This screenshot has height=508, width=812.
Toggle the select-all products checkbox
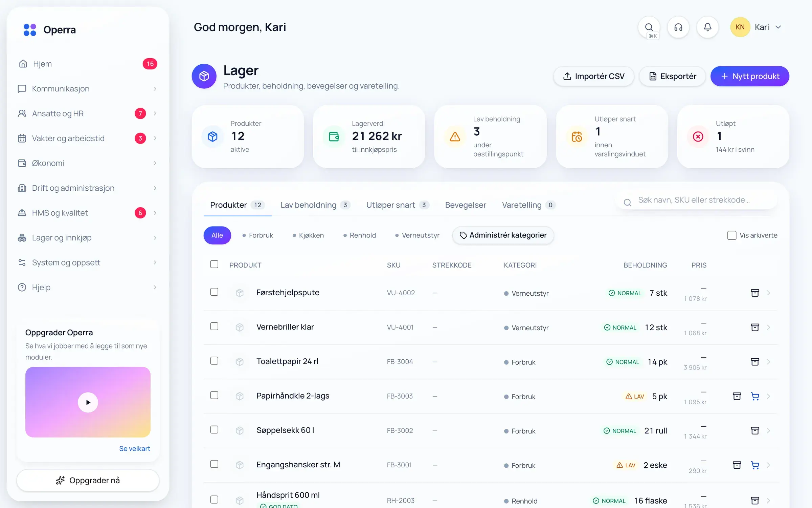[x=214, y=264]
